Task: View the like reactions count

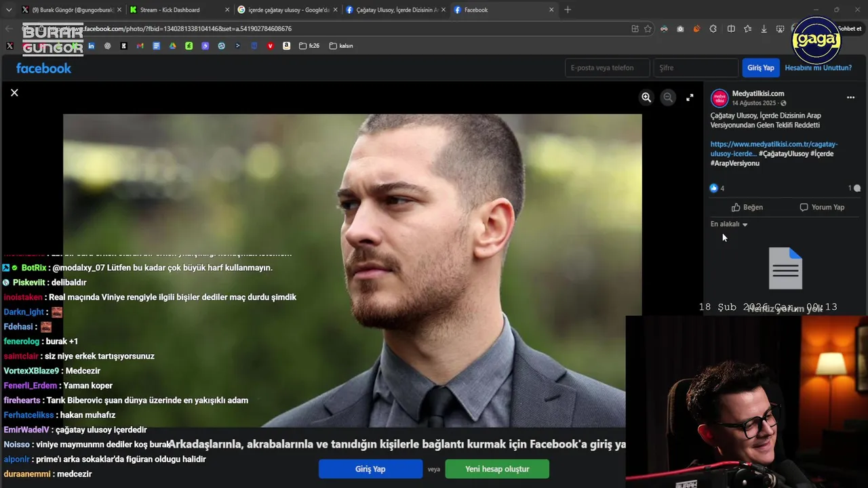Action: coord(717,188)
